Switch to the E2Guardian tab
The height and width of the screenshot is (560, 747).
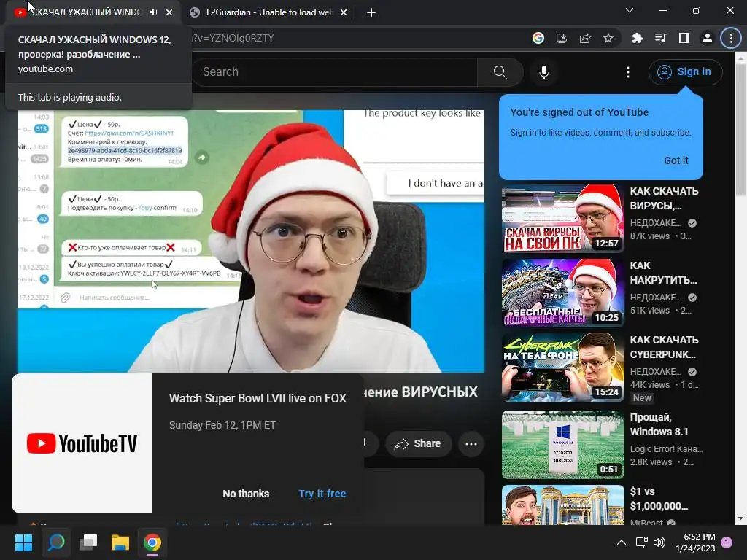click(x=268, y=12)
